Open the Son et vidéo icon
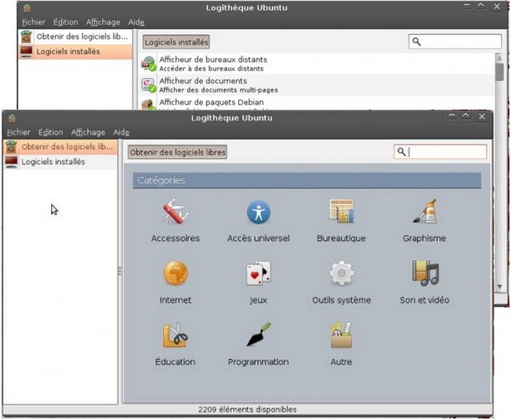Screen dimensions: 511x420 click(x=425, y=273)
